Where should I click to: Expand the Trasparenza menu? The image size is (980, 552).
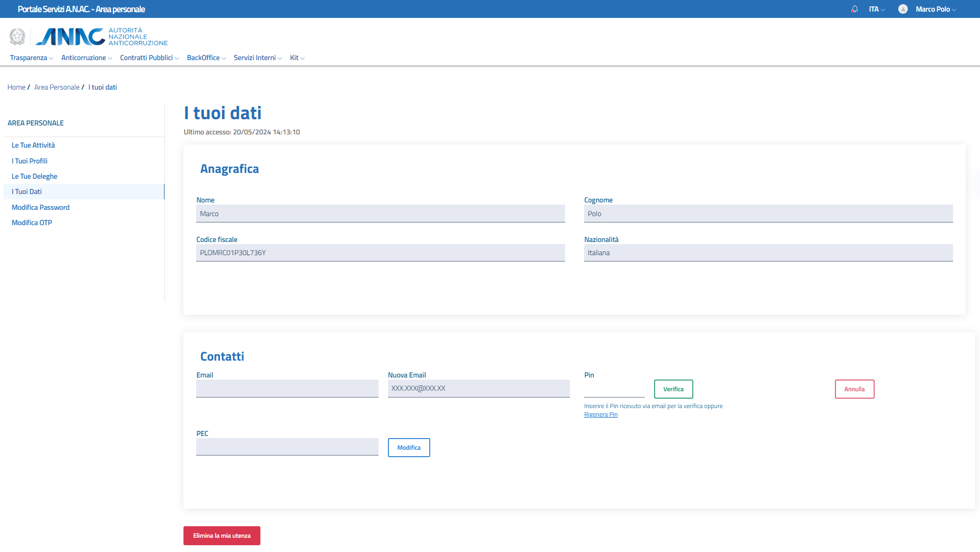(31, 58)
